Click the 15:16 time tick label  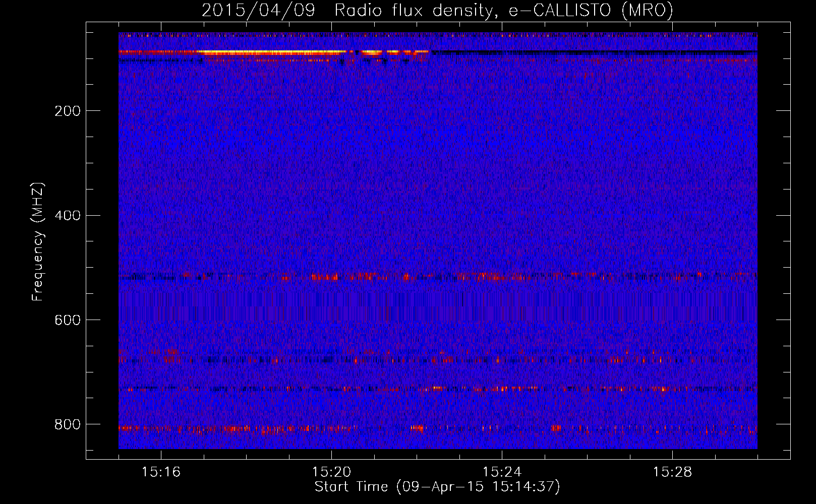click(161, 472)
